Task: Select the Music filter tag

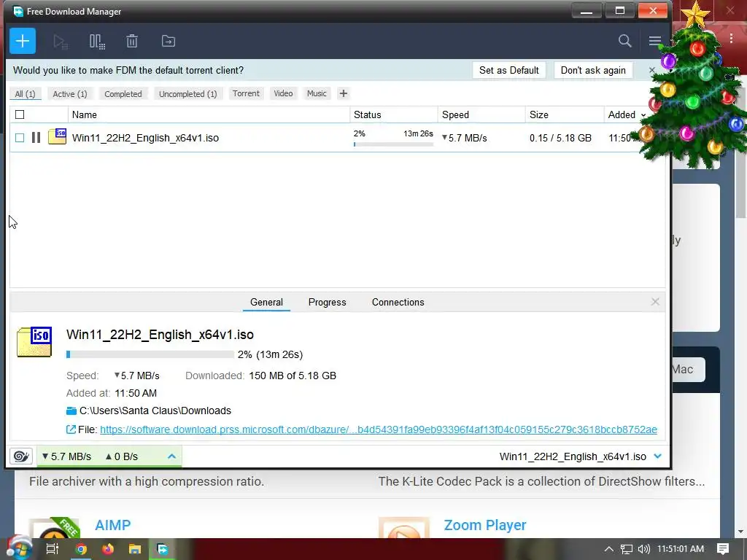Action: pyautogui.click(x=317, y=93)
